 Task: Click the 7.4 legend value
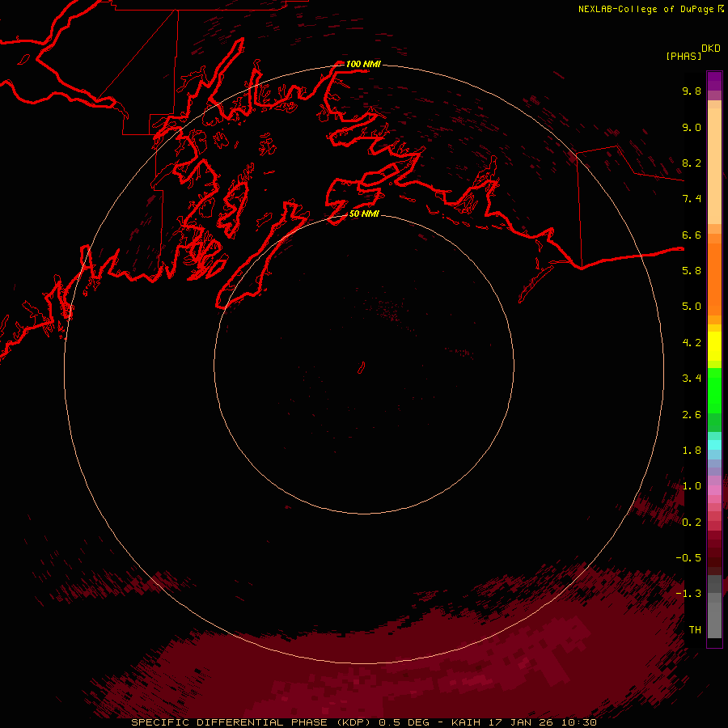692,199
